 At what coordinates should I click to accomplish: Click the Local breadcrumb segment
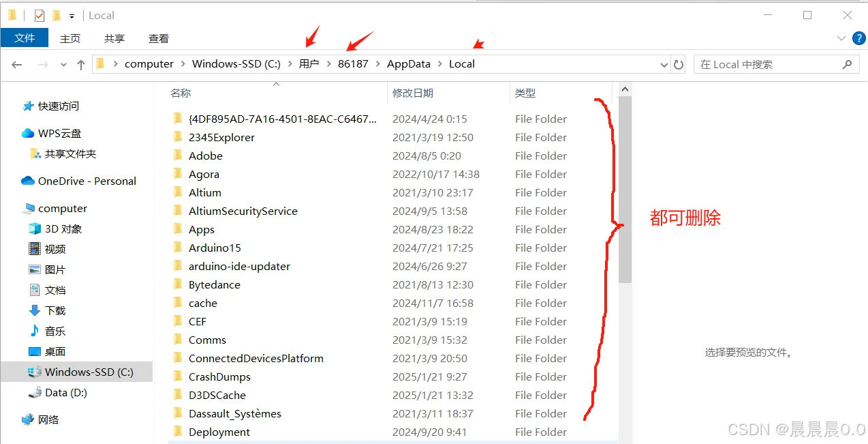[462, 63]
